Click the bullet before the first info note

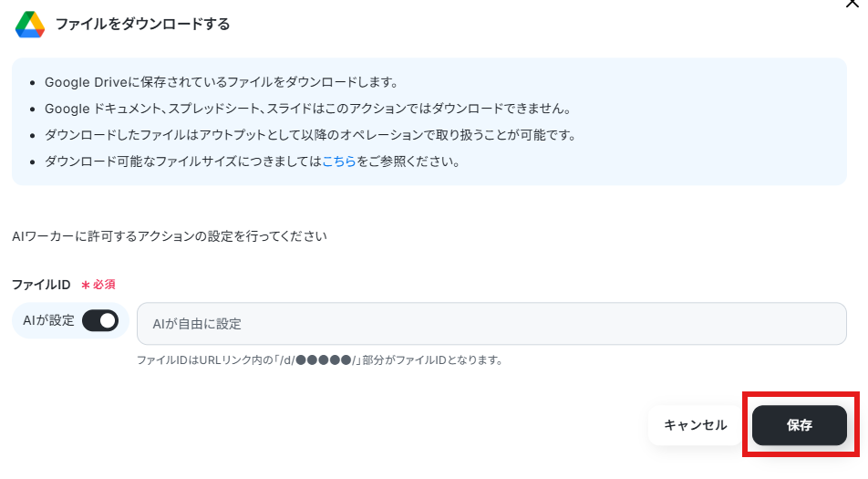pyautogui.click(x=33, y=83)
